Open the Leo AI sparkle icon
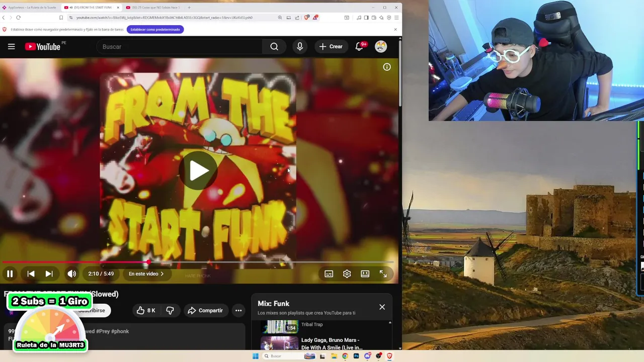 (381, 18)
